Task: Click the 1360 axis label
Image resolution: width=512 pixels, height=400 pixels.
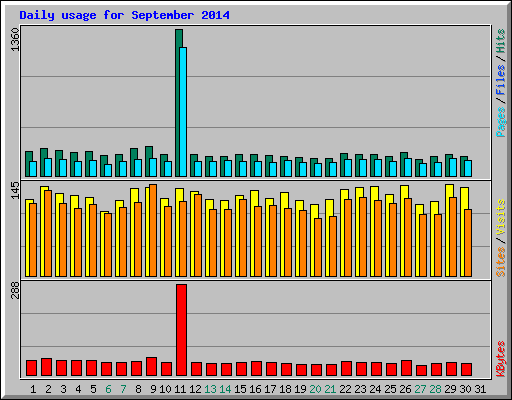Action: [15, 40]
